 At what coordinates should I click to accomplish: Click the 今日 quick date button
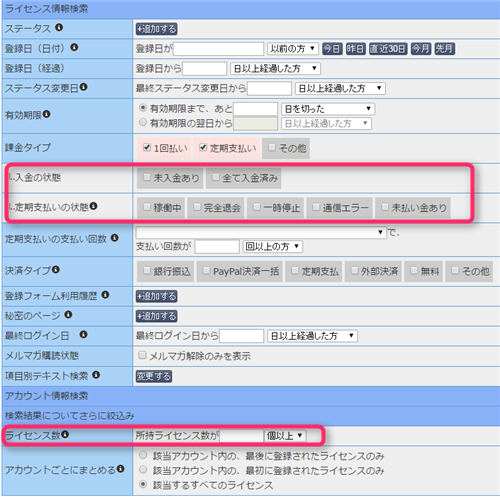coord(332,49)
